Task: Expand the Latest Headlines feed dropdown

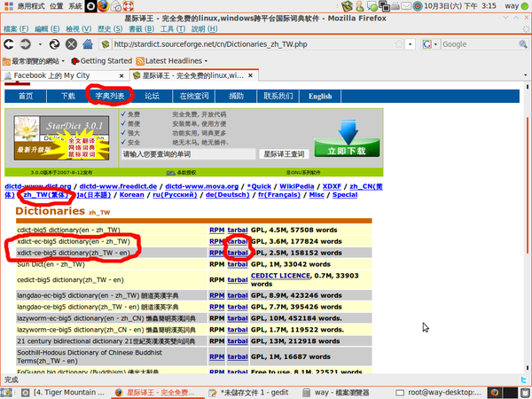Action: (x=206, y=61)
